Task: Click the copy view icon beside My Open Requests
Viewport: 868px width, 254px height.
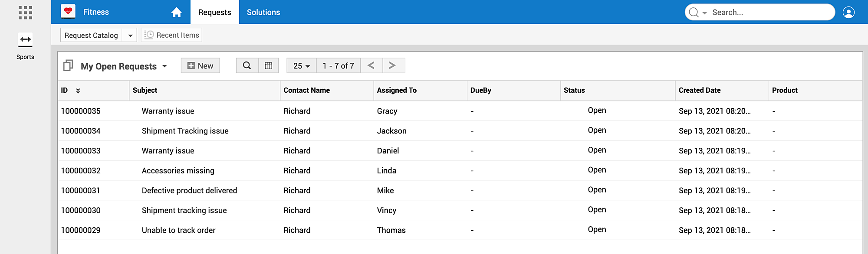Action: (68, 65)
